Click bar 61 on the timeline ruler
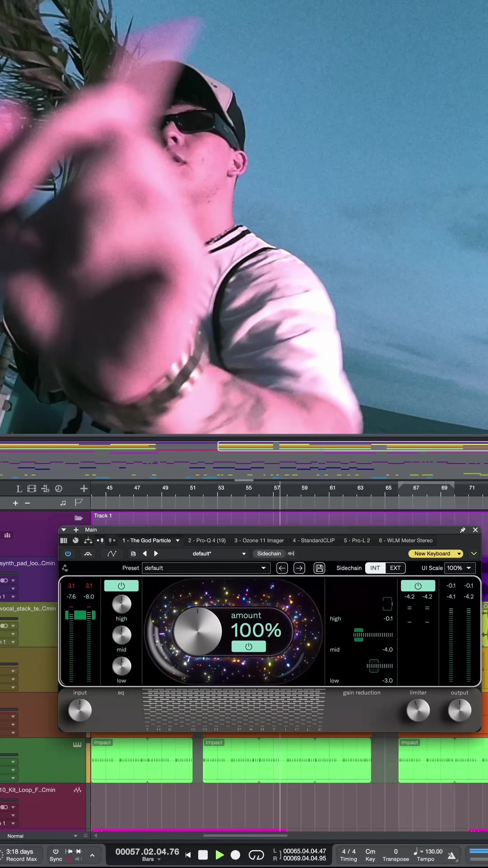Image resolution: width=488 pixels, height=868 pixels. coord(333,488)
